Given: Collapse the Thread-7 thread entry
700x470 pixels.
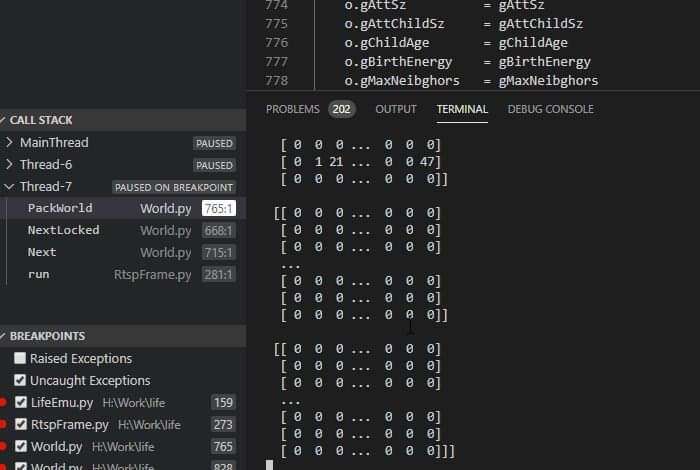Looking at the screenshot, I should 10,187.
